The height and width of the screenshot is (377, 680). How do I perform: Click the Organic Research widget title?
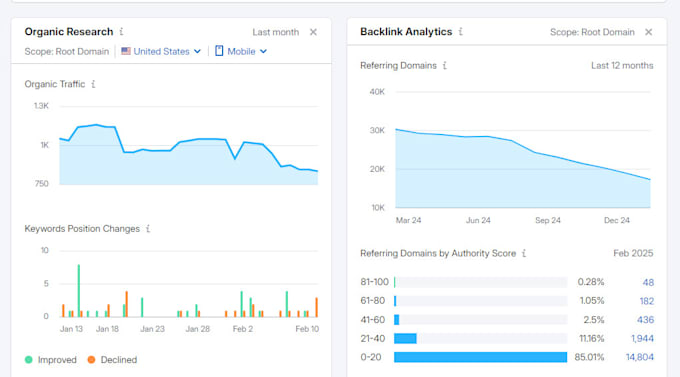(69, 32)
